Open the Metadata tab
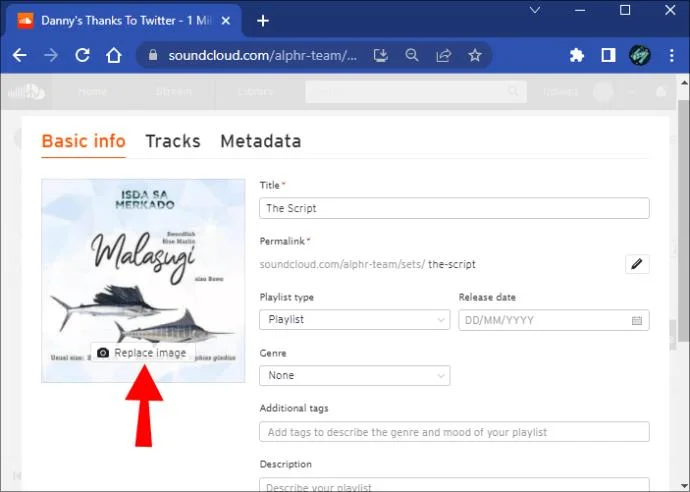The width and height of the screenshot is (690, 492). [x=261, y=141]
